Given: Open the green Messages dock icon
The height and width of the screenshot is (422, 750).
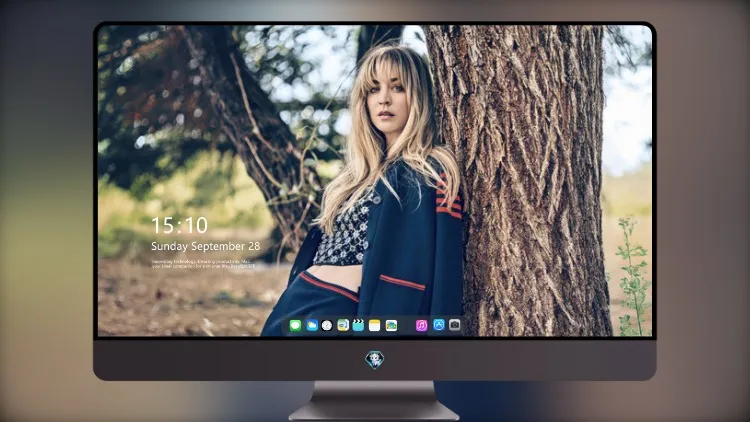Looking at the screenshot, I should pos(295,325).
